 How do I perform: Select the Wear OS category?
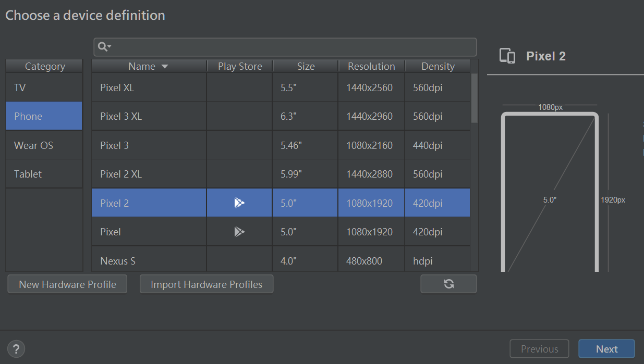point(44,145)
